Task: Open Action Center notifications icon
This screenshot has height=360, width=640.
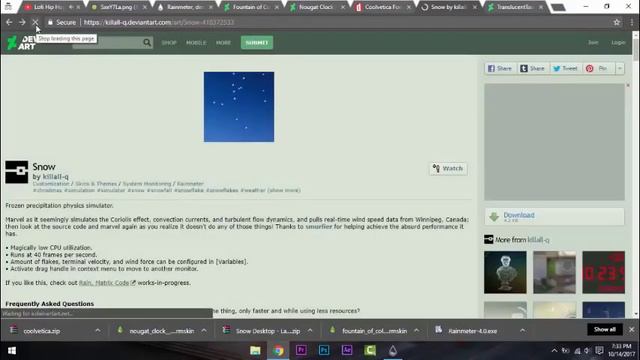Action: pyautogui.click(x=599, y=351)
